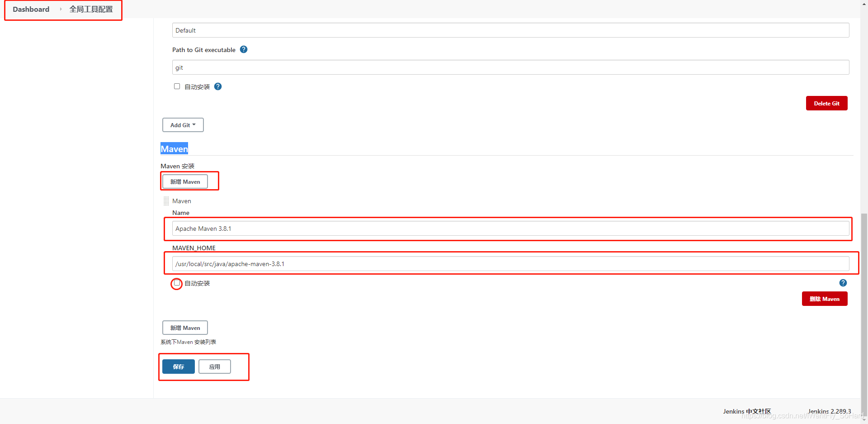Click the Maven Name input field

[x=511, y=229]
